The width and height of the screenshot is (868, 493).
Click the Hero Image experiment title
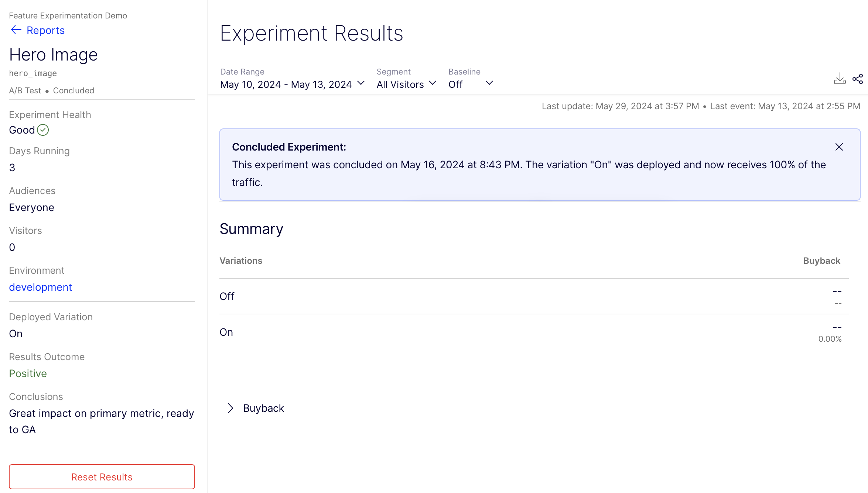(53, 55)
